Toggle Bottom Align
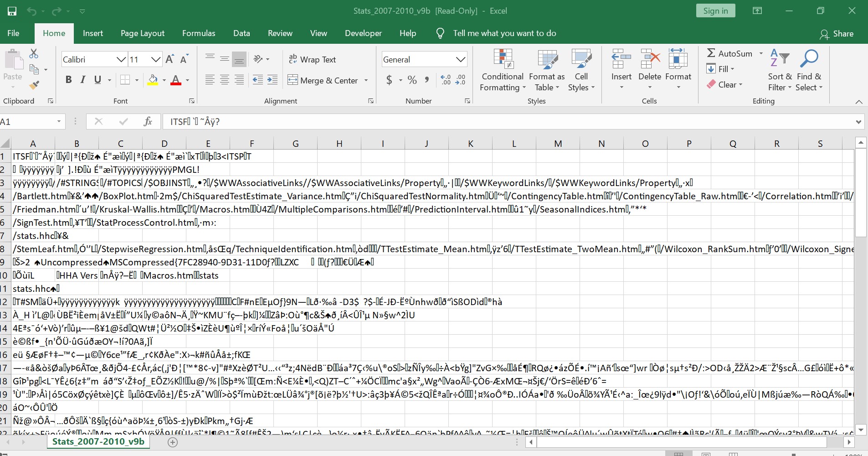Screen dimensions: 868x456 point(239,59)
